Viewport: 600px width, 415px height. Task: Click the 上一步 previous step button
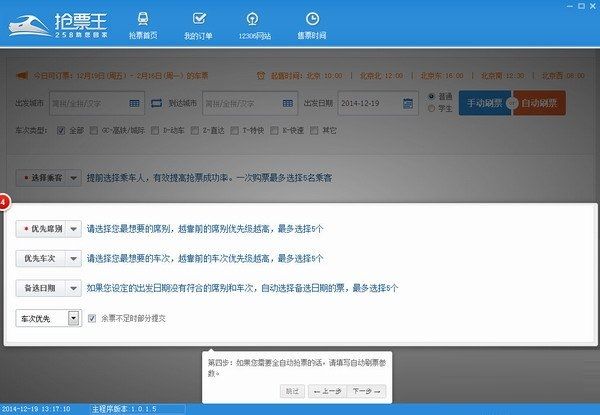tap(328, 391)
